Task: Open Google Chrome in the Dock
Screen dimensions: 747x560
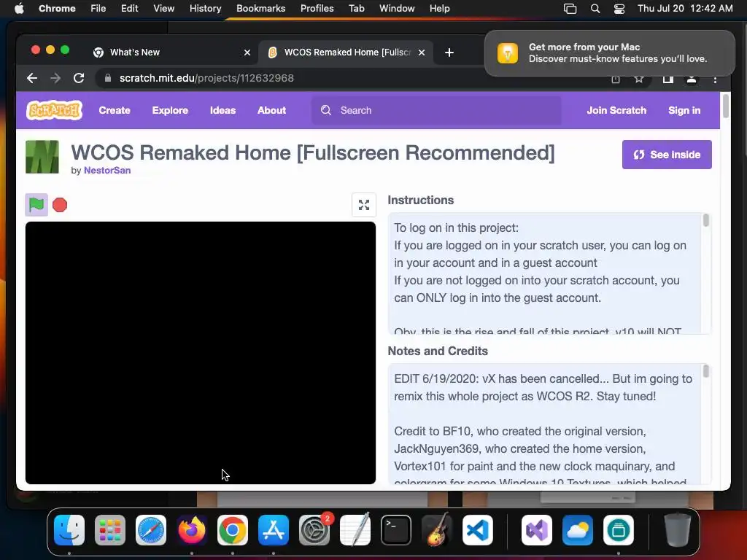Action: click(x=233, y=530)
